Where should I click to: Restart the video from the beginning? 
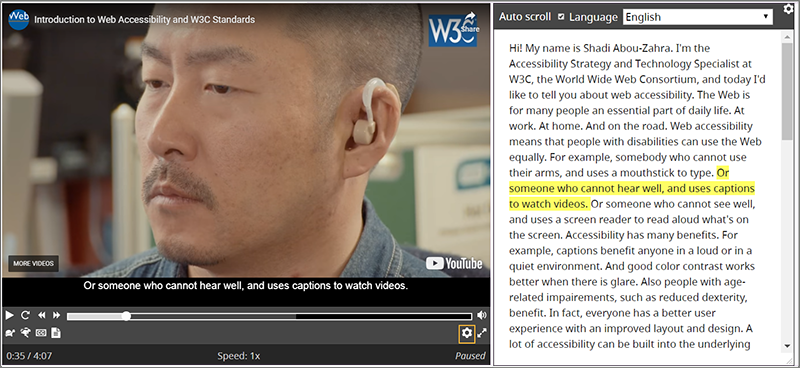pyautogui.click(x=25, y=315)
